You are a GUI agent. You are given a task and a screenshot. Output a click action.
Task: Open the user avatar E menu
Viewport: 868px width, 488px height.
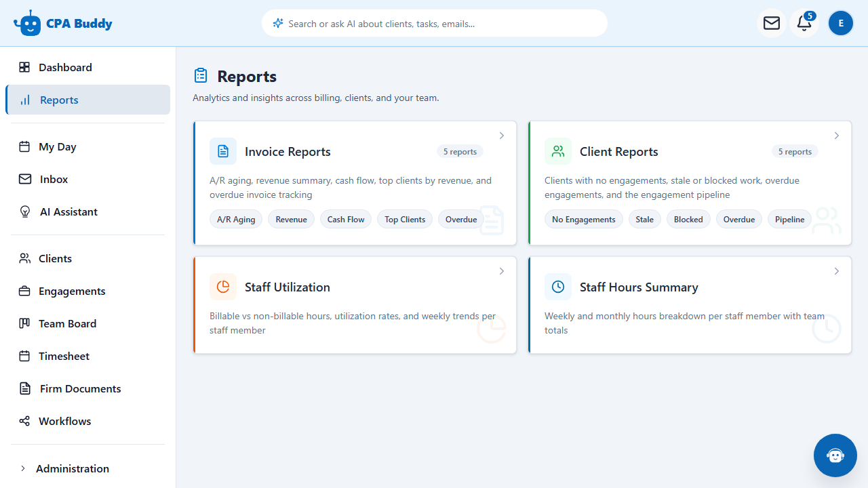click(841, 23)
